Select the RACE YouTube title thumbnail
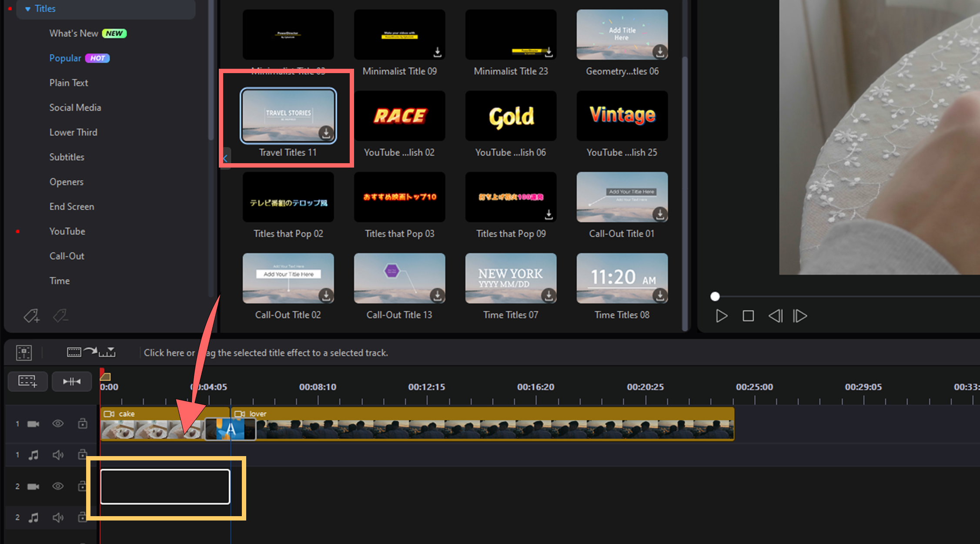980x544 pixels. point(399,116)
